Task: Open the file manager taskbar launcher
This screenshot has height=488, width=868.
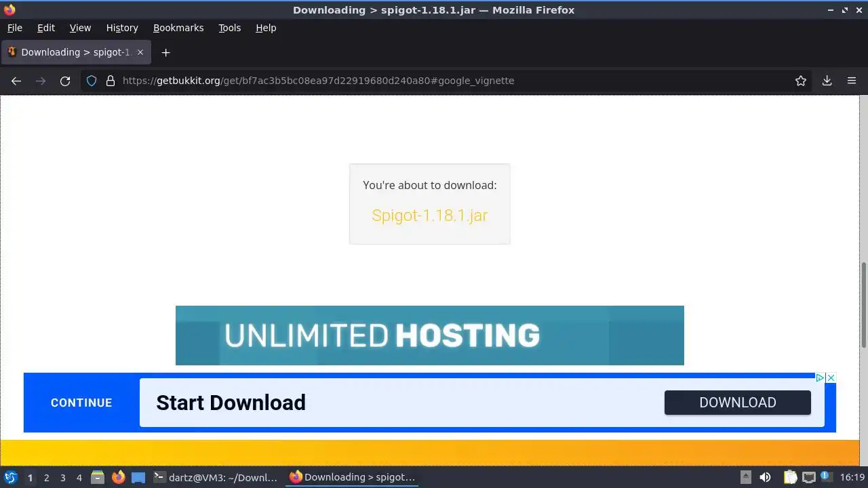Action: click(98, 478)
